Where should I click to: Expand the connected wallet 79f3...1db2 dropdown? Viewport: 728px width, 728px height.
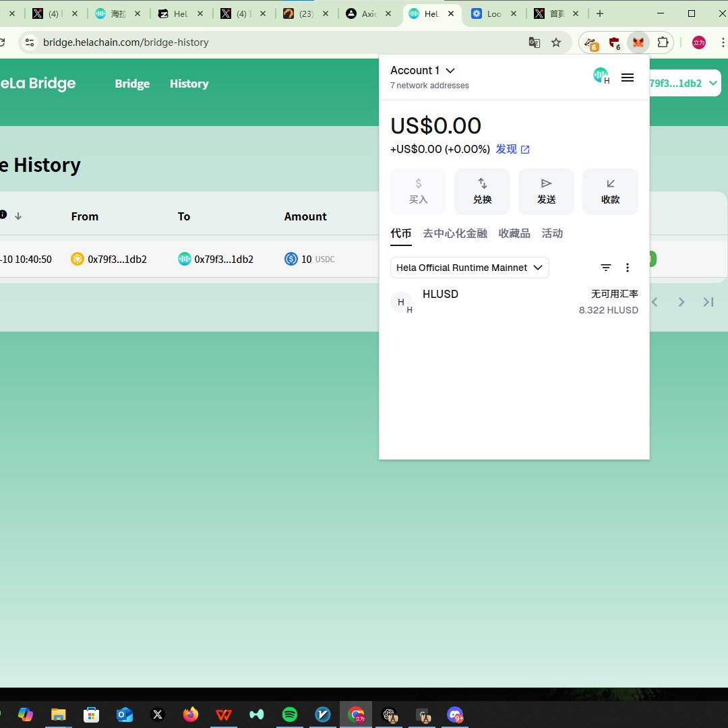tap(684, 84)
